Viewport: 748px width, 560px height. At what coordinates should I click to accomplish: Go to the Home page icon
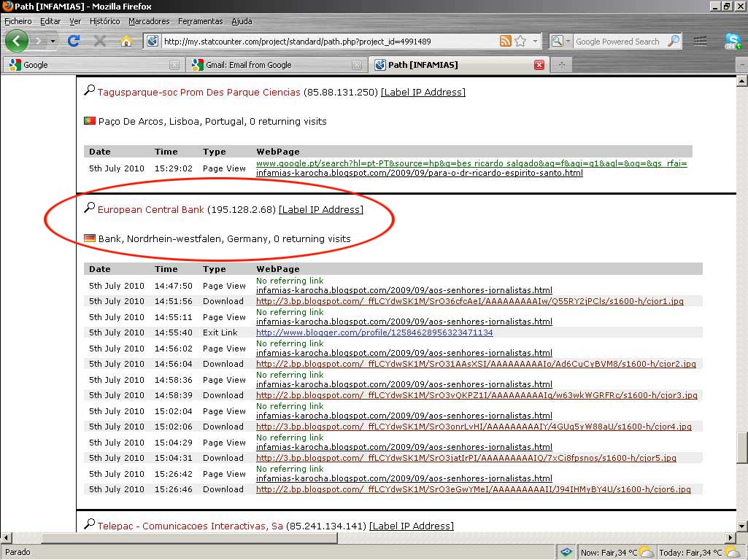point(126,42)
